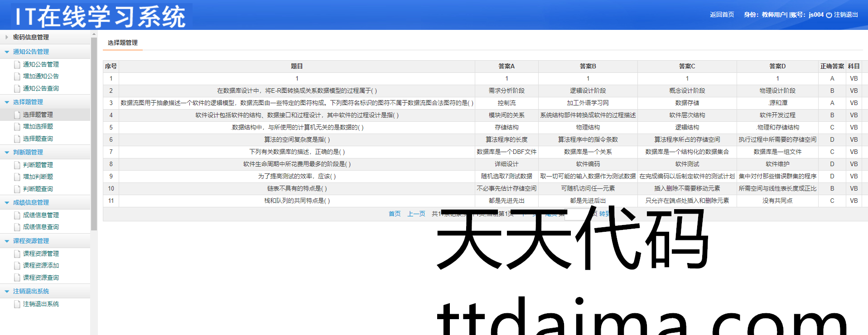This screenshot has width=868, height=335.
Task: Collapse the 课程资源管理 section header
Action: (30, 241)
